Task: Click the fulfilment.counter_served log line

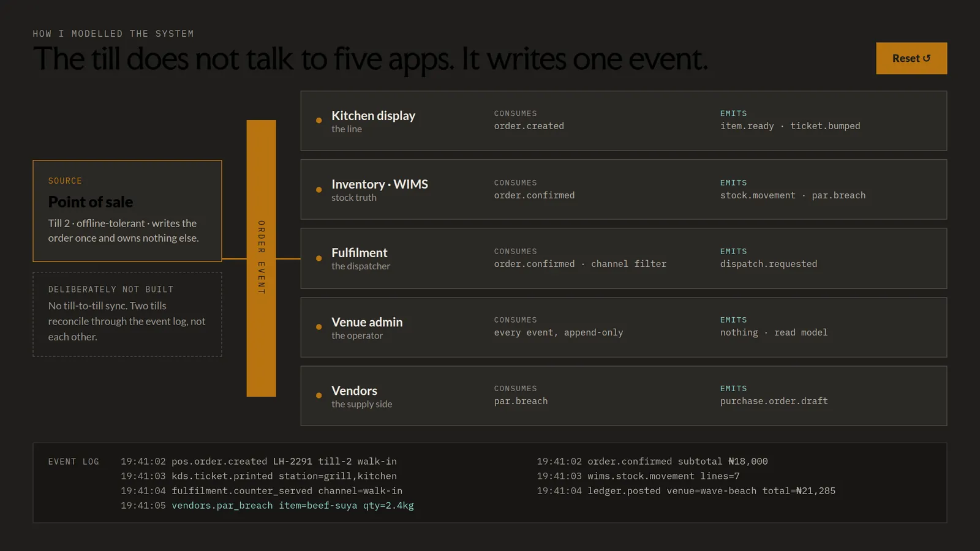Action: [262, 491]
